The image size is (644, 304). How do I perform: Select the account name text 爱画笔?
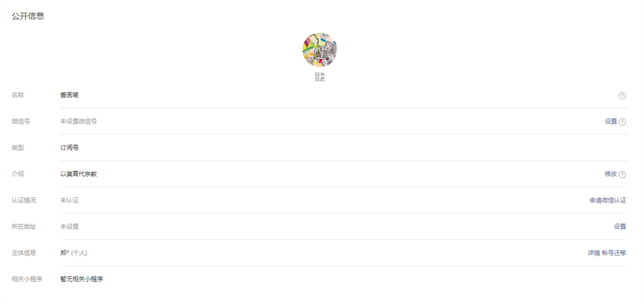pos(69,95)
